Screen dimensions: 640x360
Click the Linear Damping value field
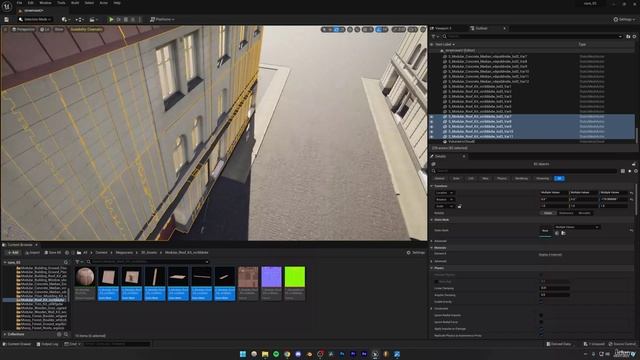555,288
